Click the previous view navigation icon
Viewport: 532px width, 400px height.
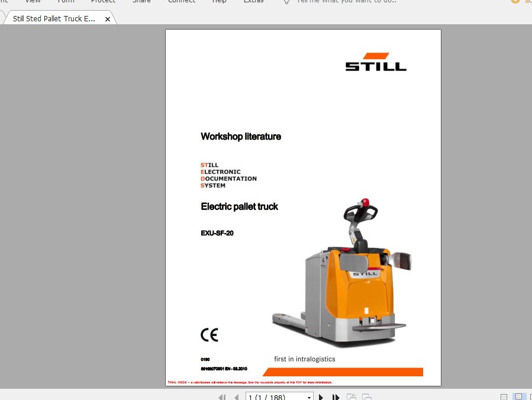pyautogui.click(x=351, y=397)
